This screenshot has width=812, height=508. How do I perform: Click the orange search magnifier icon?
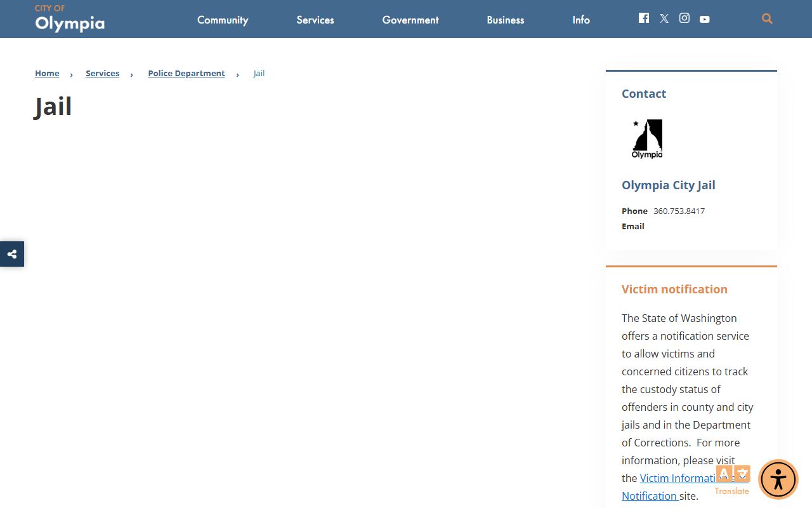click(767, 19)
